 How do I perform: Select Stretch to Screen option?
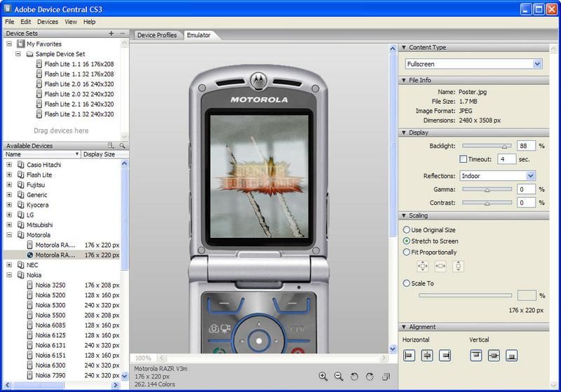[407, 241]
